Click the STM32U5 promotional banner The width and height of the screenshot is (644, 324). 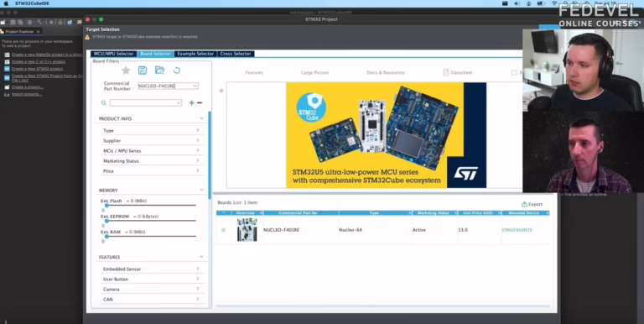[x=386, y=135]
